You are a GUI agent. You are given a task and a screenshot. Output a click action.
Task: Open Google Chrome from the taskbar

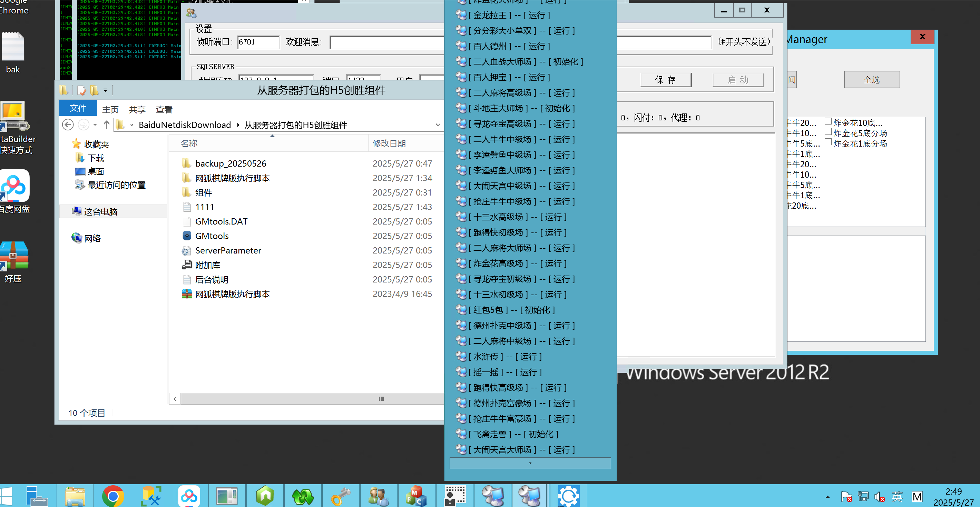tap(112, 496)
